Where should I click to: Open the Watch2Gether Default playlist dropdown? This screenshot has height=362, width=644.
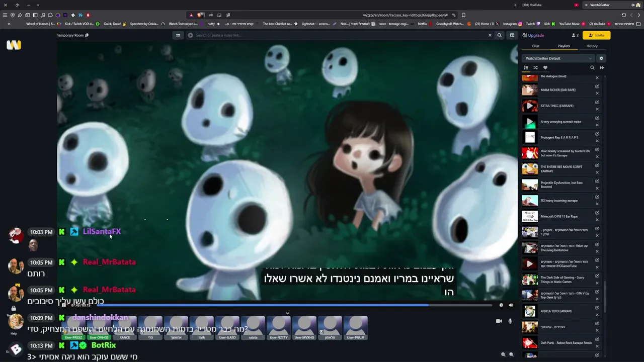pyautogui.click(x=558, y=58)
